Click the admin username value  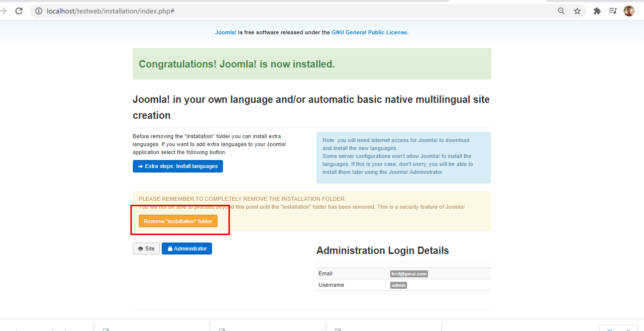399,285
